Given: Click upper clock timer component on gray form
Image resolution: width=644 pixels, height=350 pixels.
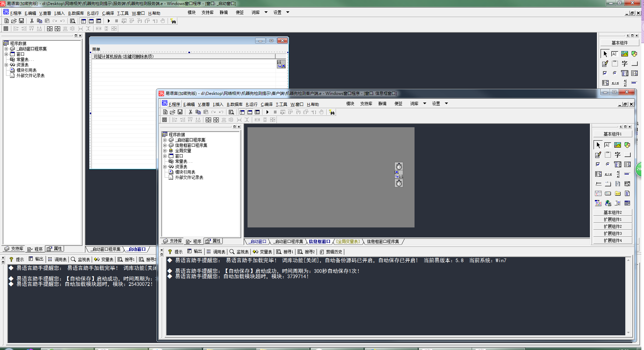Looking at the screenshot, I should click(x=399, y=166).
